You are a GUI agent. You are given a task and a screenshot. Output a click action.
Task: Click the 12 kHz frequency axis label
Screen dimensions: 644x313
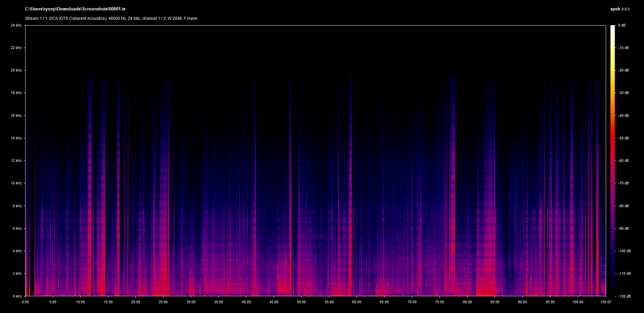pyautogui.click(x=16, y=161)
